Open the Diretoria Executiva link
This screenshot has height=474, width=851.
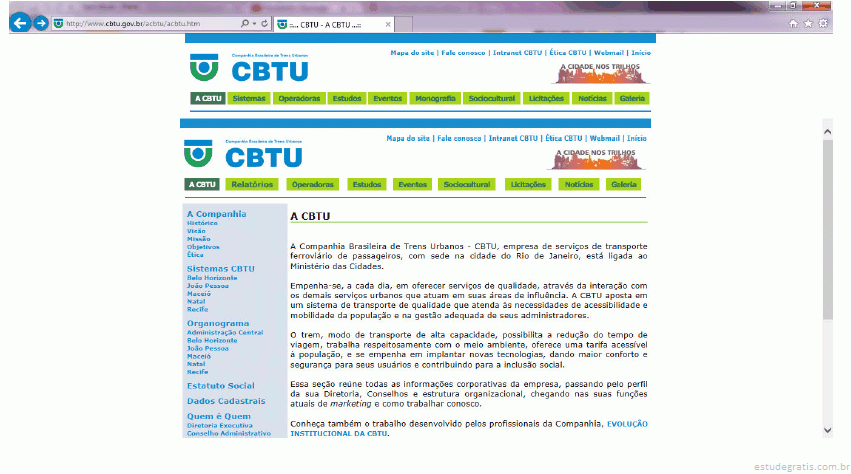coord(219,426)
